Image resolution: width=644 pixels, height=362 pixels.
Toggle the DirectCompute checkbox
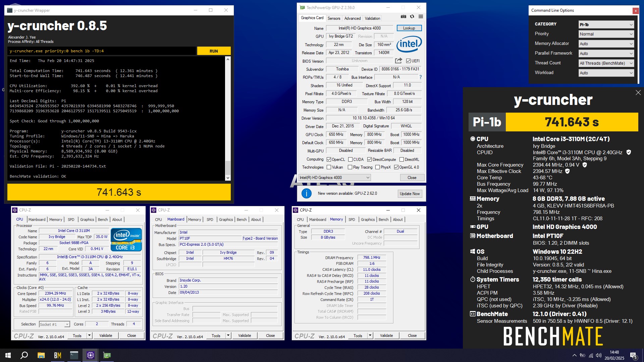click(369, 160)
